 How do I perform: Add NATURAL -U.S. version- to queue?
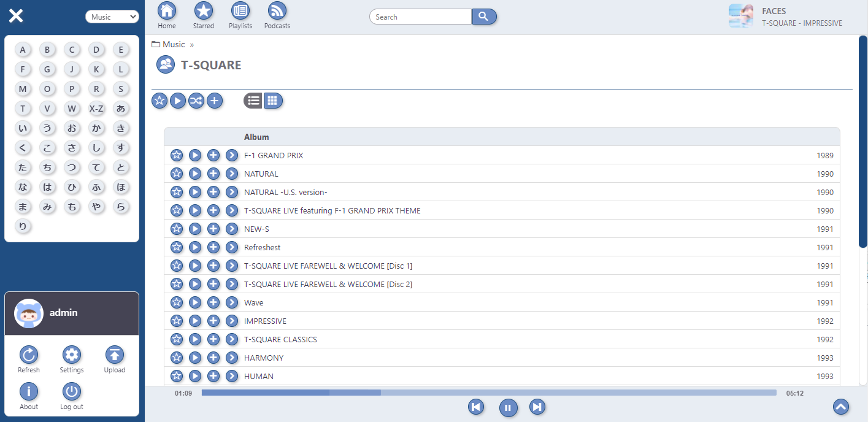point(213,192)
